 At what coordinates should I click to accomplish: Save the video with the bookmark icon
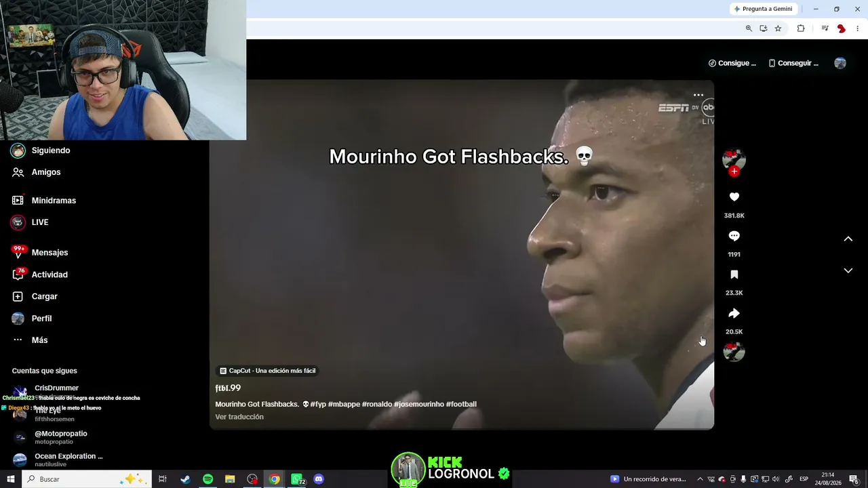pyautogui.click(x=734, y=274)
